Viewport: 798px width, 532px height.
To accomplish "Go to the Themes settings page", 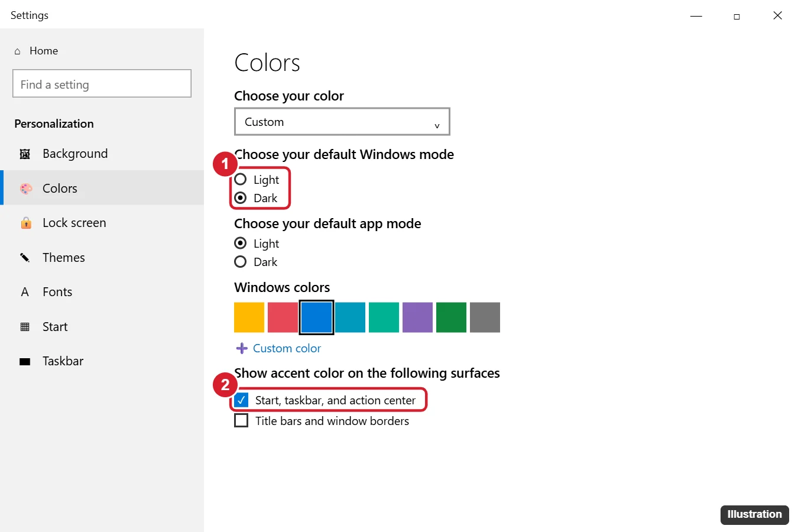I will pos(102,258).
